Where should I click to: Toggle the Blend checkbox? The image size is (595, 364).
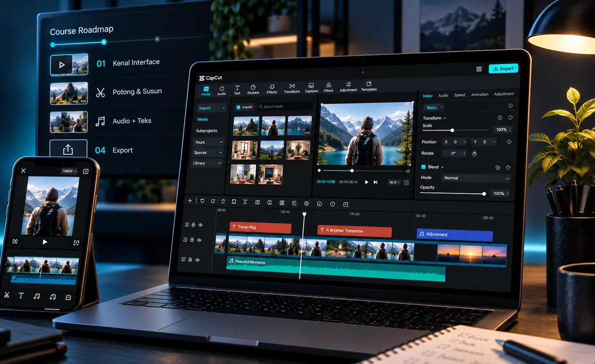coord(423,167)
